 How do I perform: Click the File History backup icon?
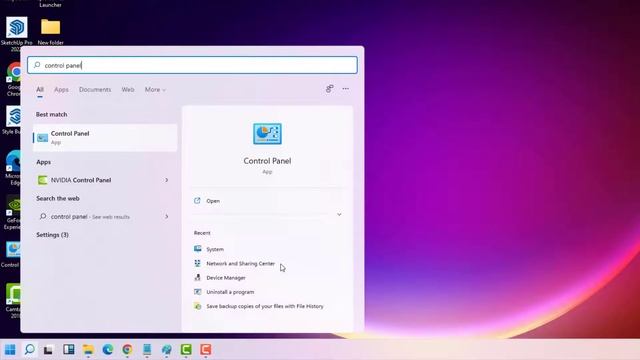[198, 306]
